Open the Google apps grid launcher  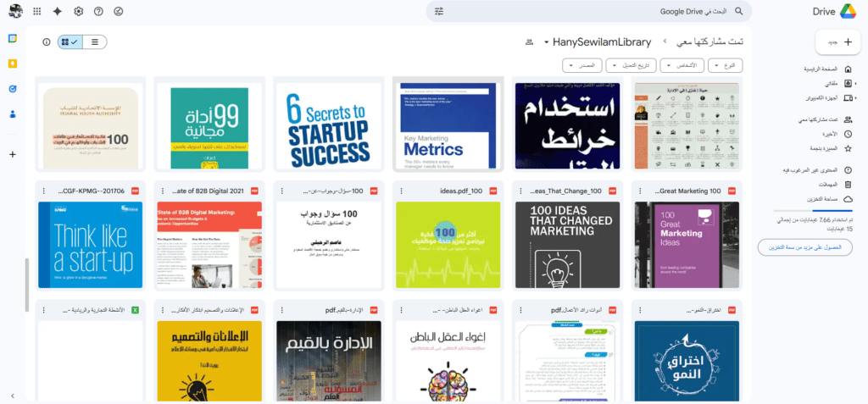pyautogui.click(x=36, y=12)
